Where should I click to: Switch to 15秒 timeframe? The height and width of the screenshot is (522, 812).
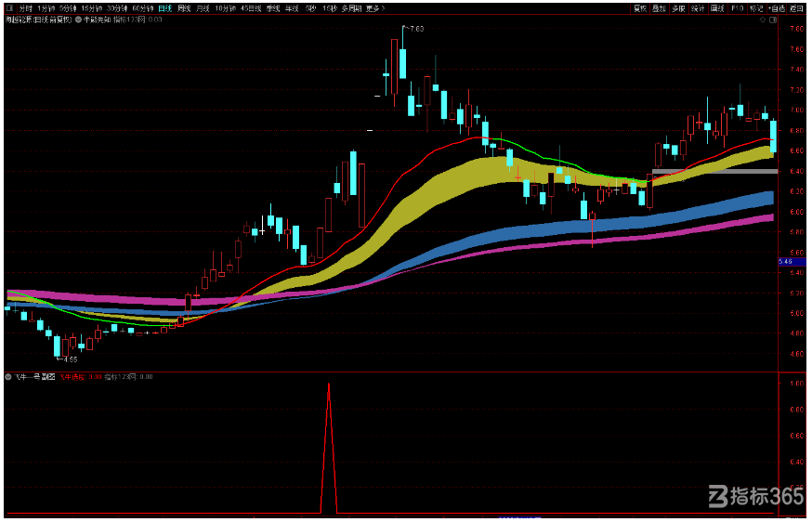[x=330, y=8]
